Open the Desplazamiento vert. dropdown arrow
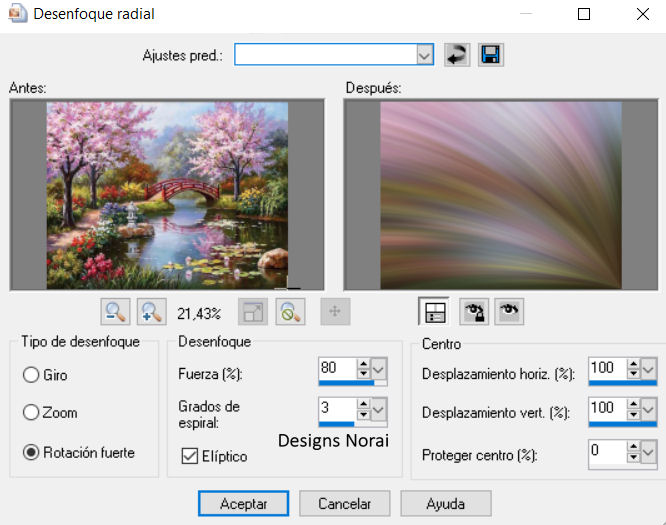The width and height of the screenshot is (666, 525). [649, 409]
